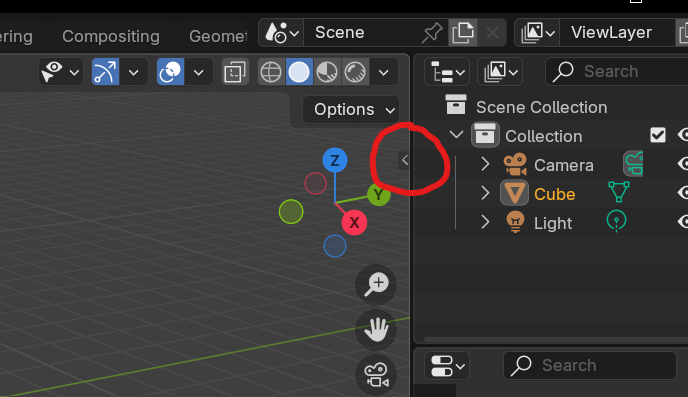Viewport: 688px width, 397px height.
Task: Create a new scene copy icon
Action: coord(463,33)
